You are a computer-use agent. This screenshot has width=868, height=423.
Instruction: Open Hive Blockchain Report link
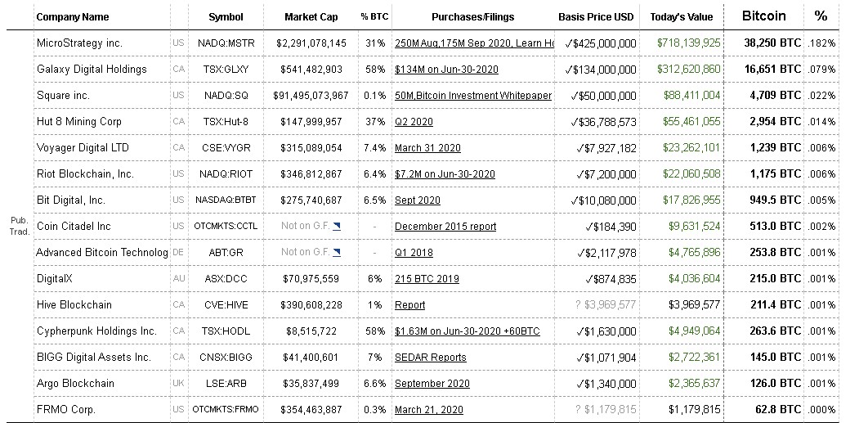pyautogui.click(x=409, y=305)
